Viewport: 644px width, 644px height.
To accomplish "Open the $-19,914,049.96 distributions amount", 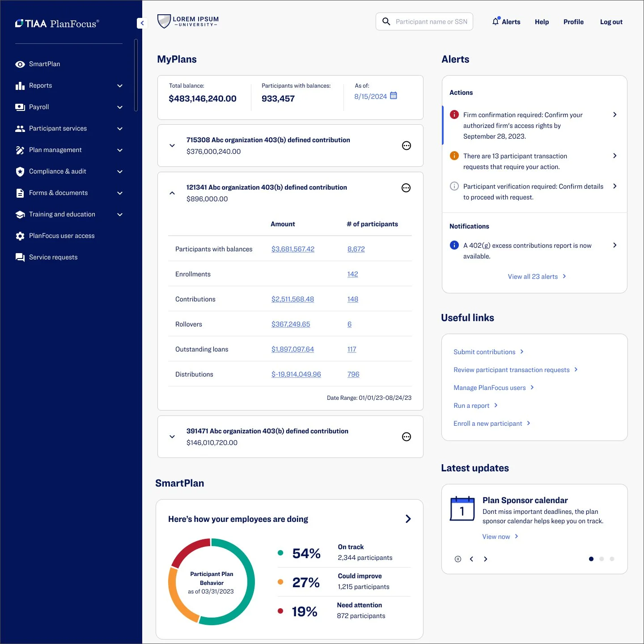I will point(296,374).
